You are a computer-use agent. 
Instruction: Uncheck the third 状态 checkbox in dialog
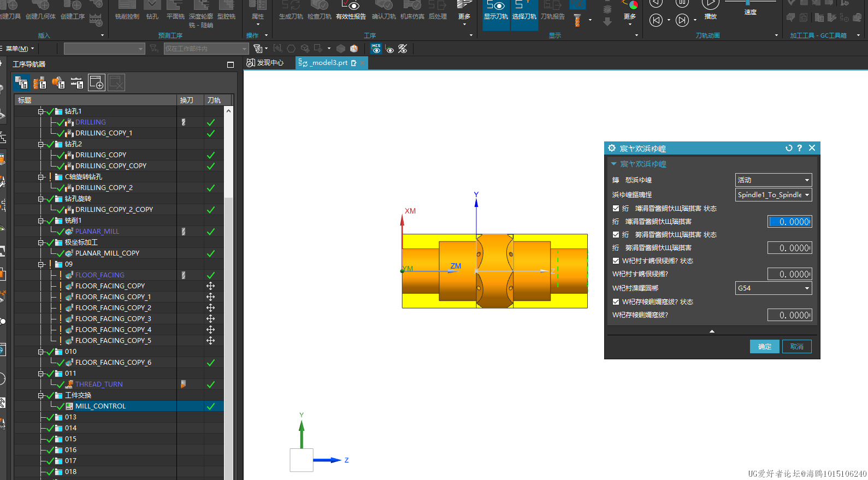click(616, 261)
